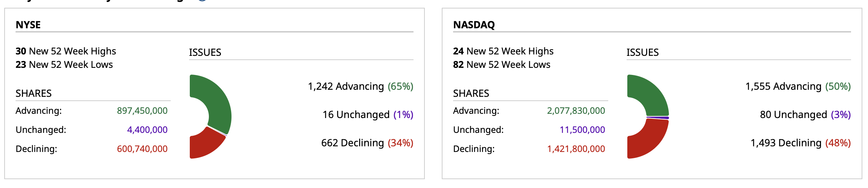This screenshot has width=868, height=188.
Task: Click the NASDAQ panel heading
Action: (474, 25)
